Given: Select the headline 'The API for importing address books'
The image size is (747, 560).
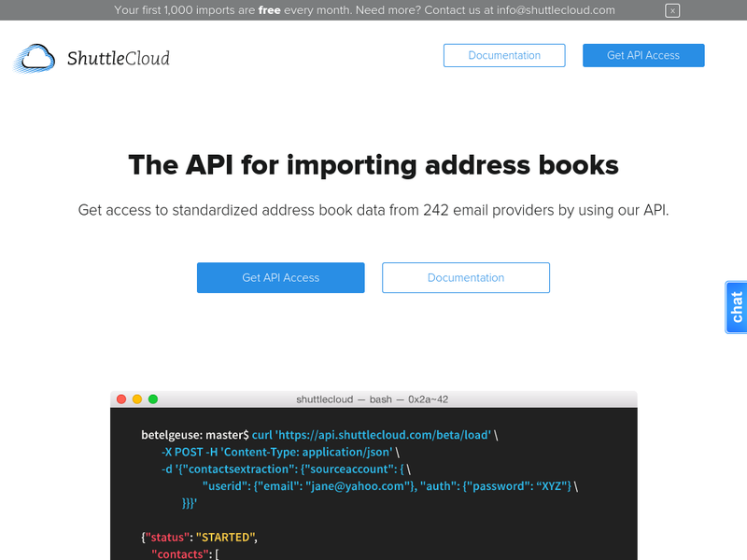Looking at the screenshot, I should pyautogui.click(x=373, y=165).
